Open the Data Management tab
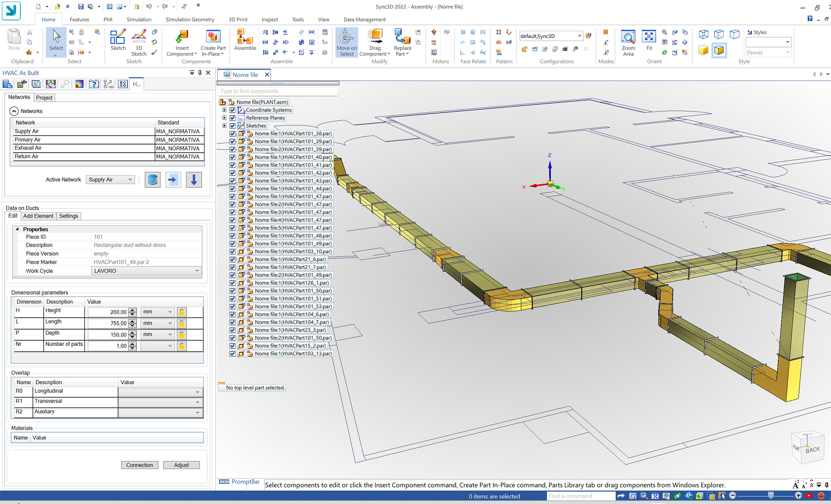 [x=364, y=19]
